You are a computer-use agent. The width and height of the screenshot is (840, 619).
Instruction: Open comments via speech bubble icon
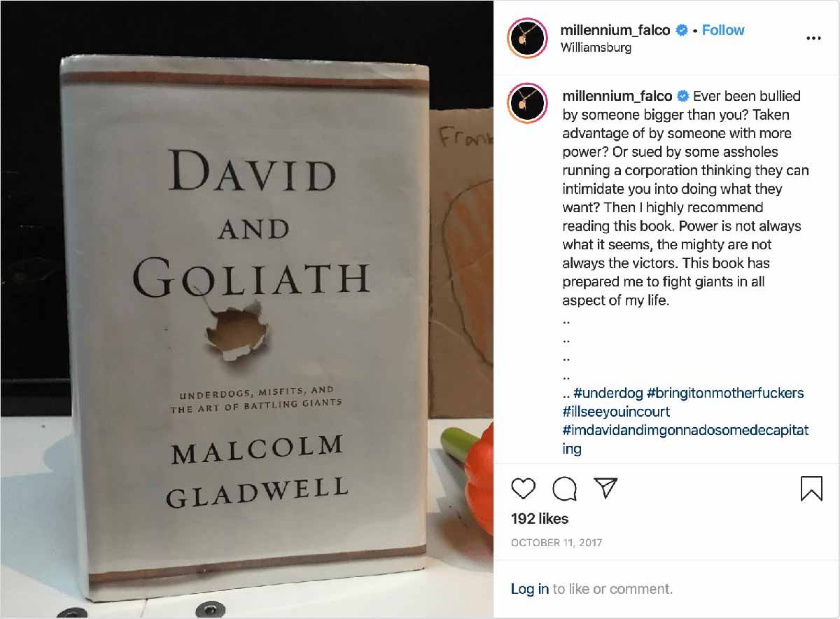[564, 488]
